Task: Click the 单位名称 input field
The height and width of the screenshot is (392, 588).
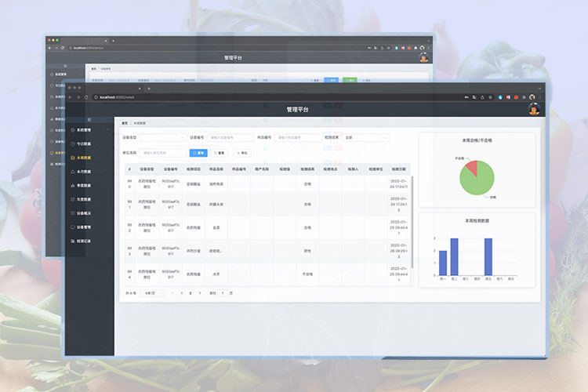Action: coord(162,153)
